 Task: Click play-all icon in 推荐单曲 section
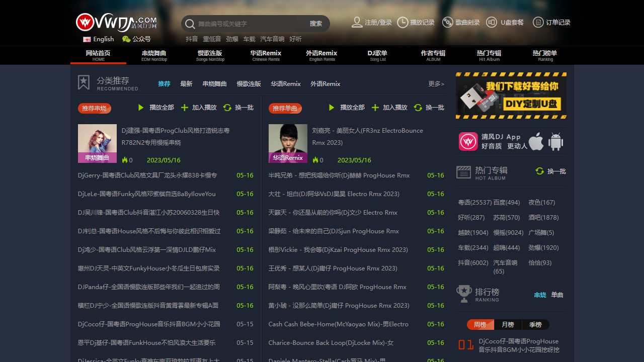[x=332, y=108]
